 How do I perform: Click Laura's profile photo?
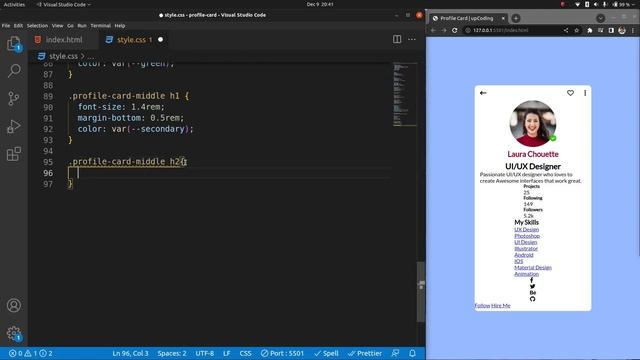click(533, 123)
